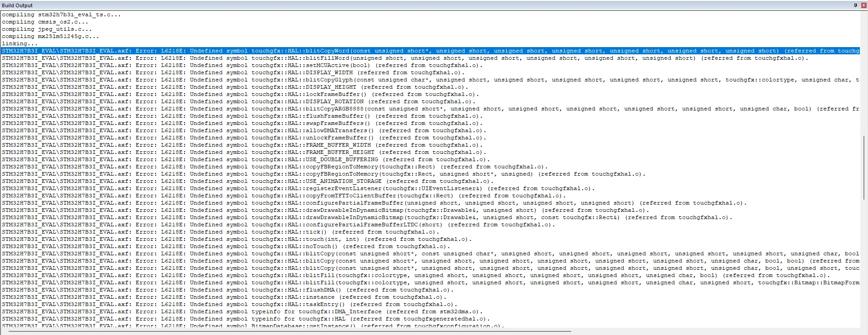The height and width of the screenshot is (335, 868).
Task: Click the blitFillWord undefined symbol error
Action: (405, 58)
